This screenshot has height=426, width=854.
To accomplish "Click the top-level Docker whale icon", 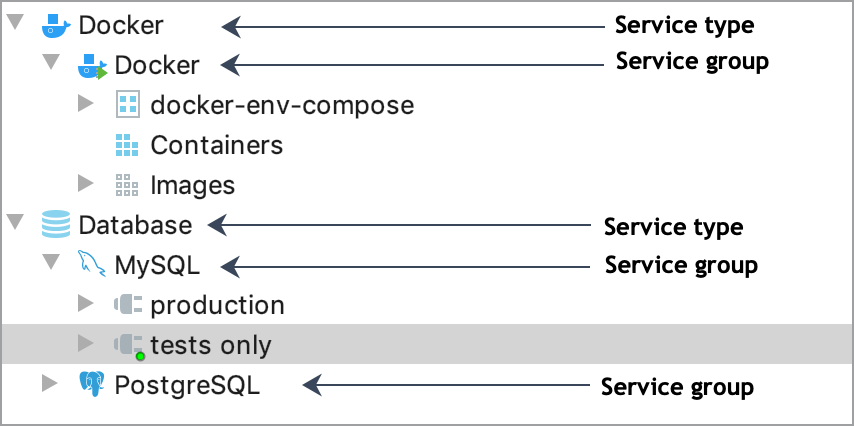I will tap(57, 25).
